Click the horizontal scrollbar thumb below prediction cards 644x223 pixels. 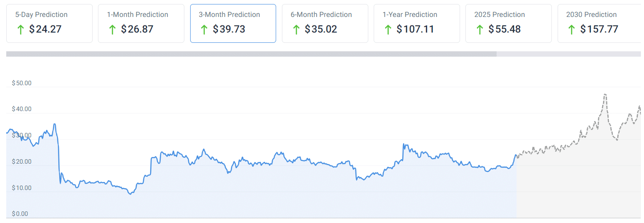coord(251,54)
